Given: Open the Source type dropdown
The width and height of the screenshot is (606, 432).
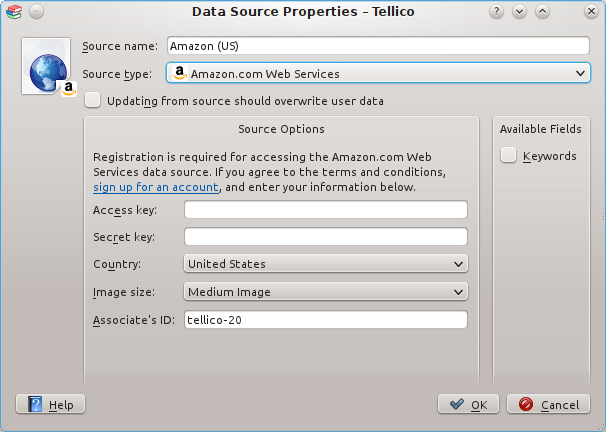Looking at the screenshot, I should [378, 73].
